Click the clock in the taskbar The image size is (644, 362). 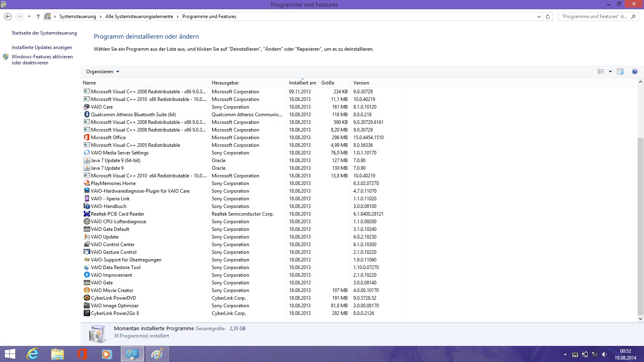pyautogui.click(x=625, y=354)
